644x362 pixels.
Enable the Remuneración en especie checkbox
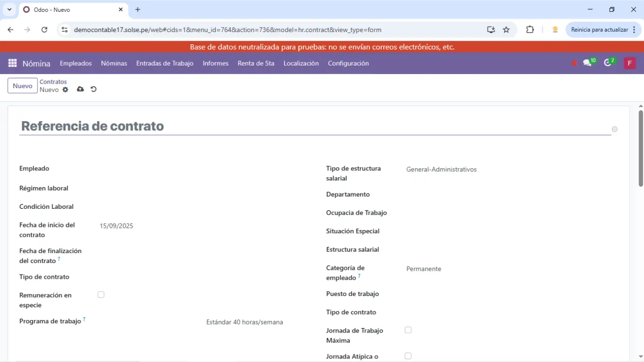click(101, 295)
